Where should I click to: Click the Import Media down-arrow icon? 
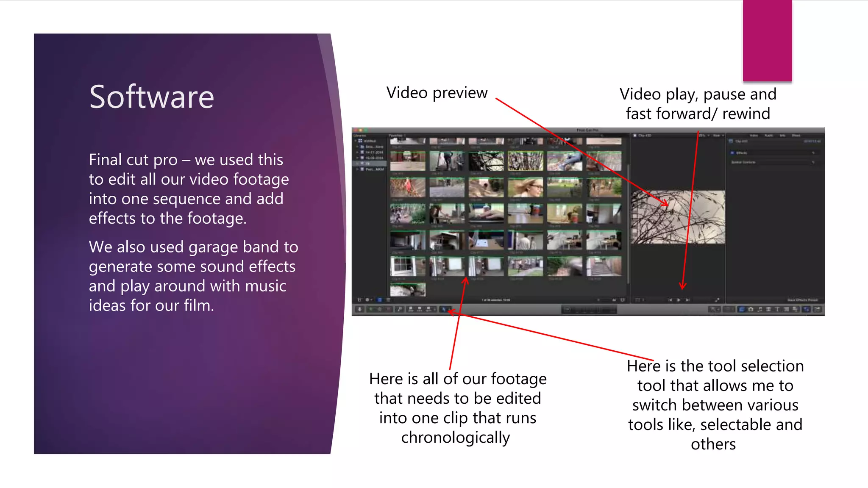(x=359, y=309)
